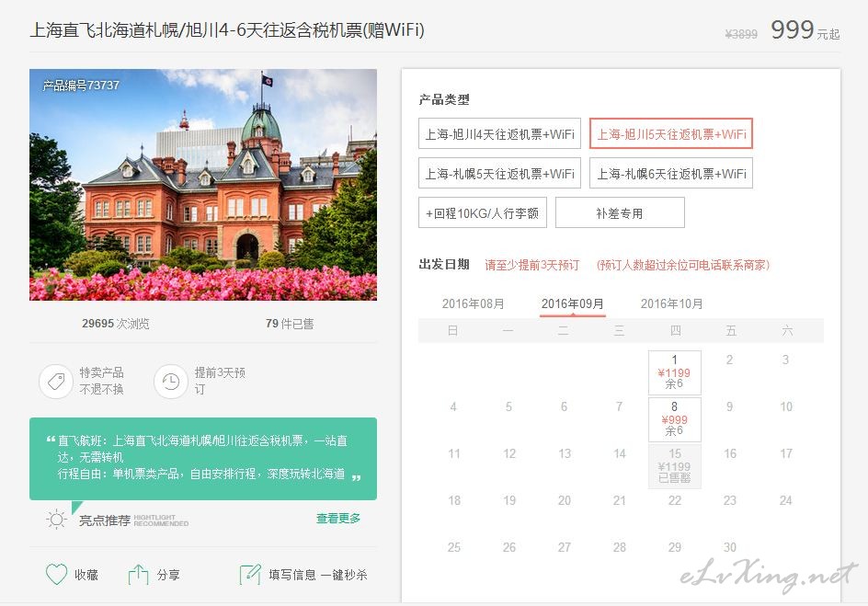Image resolution: width=868 pixels, height=606 pixels.
Task: Click 提前3天预订 text
Action: coord(220,381)
